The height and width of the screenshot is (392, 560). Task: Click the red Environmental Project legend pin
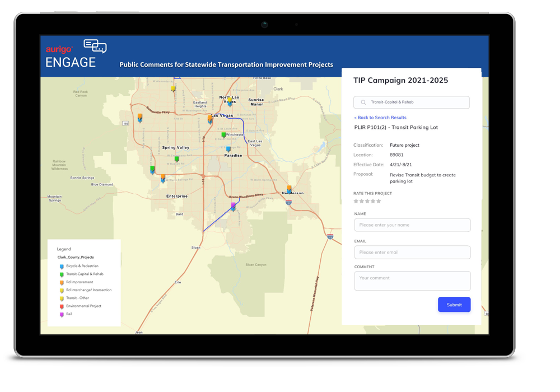[61, 306]
